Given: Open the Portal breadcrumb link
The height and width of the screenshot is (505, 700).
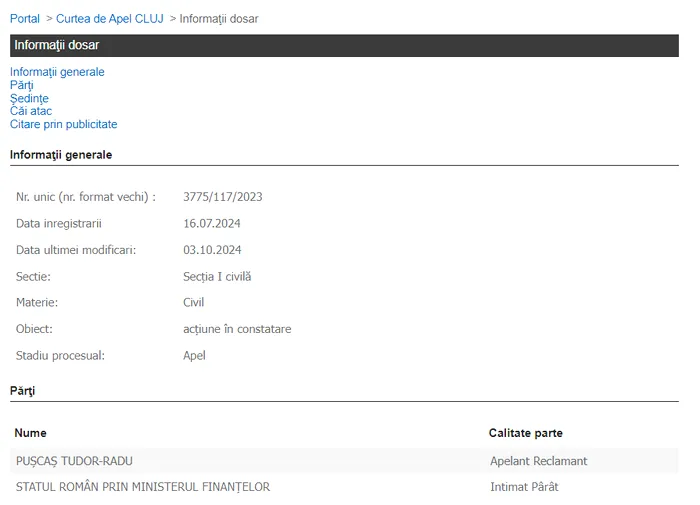Looking at the screenshot, I should coord(25,19).
